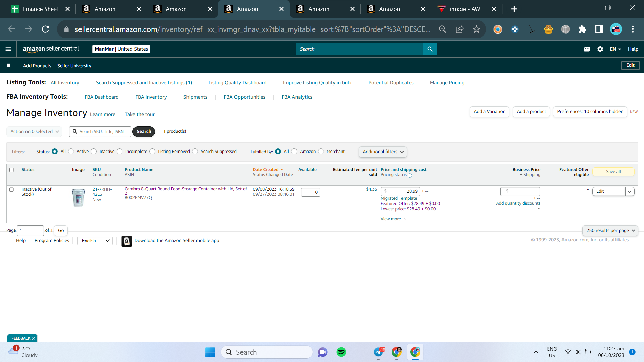Open Listing Quality Dashboard
Screen dimensions: 644x362
point(237,83)
